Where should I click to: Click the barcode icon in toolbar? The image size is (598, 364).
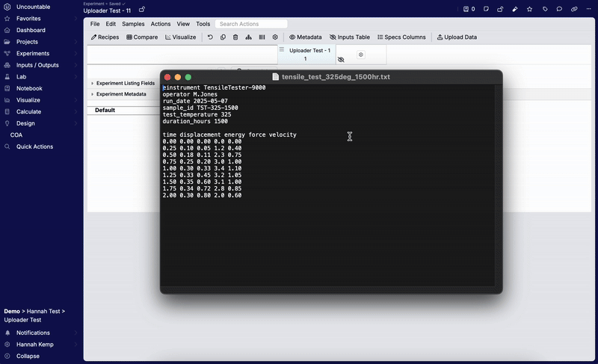[262, 37]
